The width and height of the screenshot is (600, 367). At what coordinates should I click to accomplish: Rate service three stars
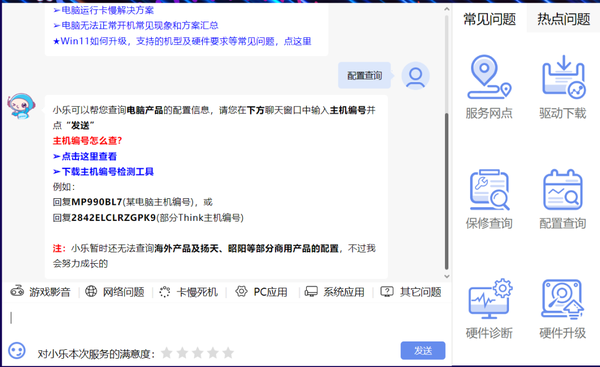tap(197, 352)
